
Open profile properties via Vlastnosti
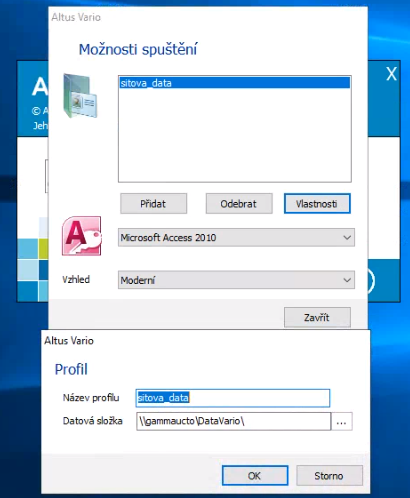(x=317, y=204)
